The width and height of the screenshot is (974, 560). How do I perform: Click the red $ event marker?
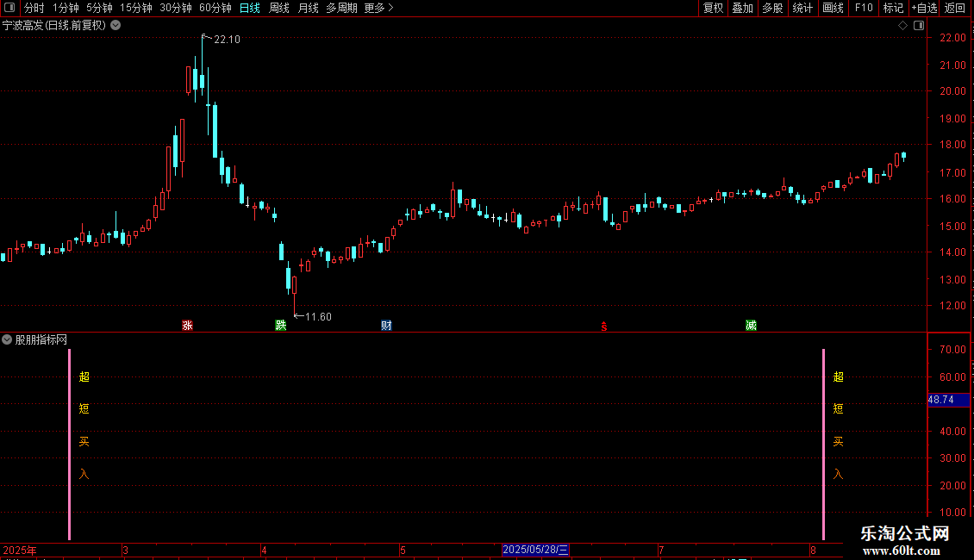tap(603, 327)
